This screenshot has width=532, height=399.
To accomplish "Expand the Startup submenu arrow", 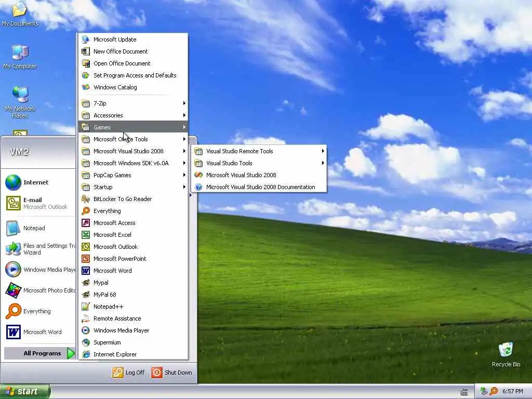I will pos(184,187).
